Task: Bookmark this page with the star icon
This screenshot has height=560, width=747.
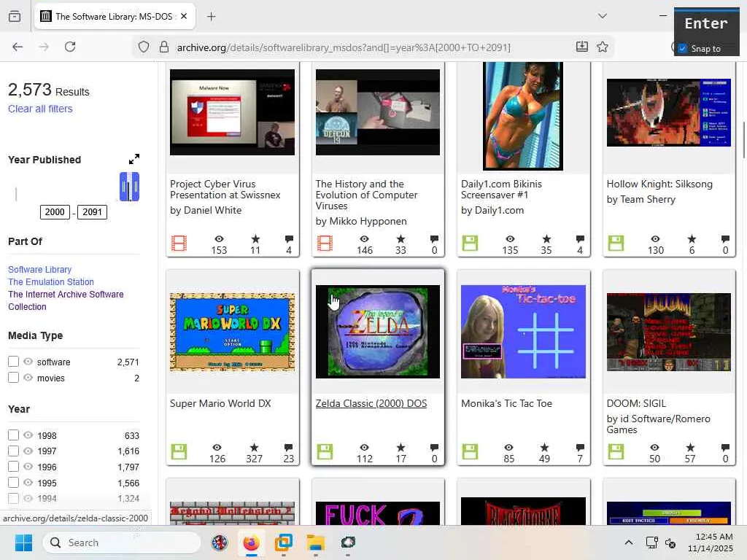Action: [x=602, y=47]
